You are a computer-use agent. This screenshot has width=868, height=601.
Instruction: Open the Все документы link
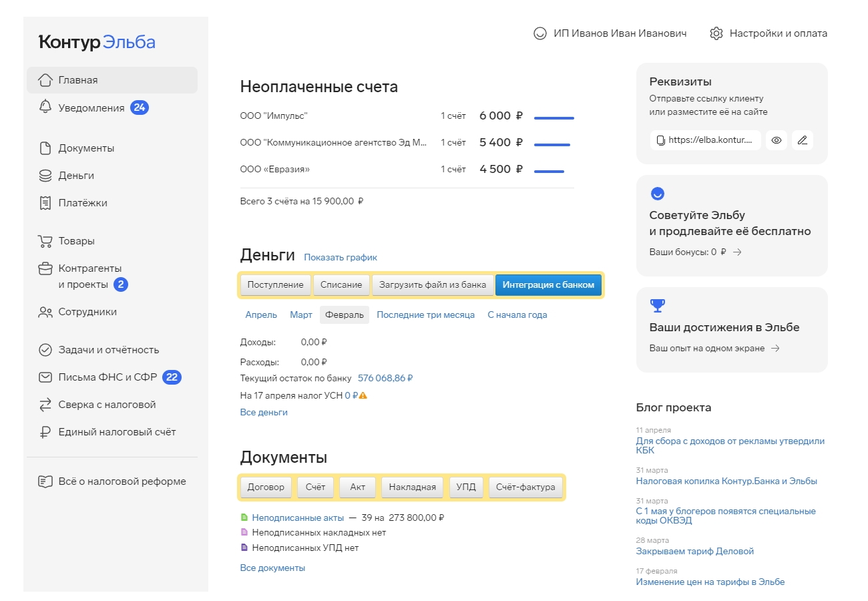pyautogui.click(x=272, y=568)
